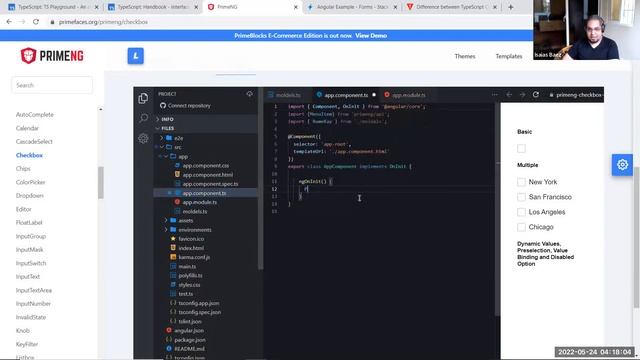Screen dimensions: 640x360
Task: Open the Themes menu
Action: tap(465, 56)
